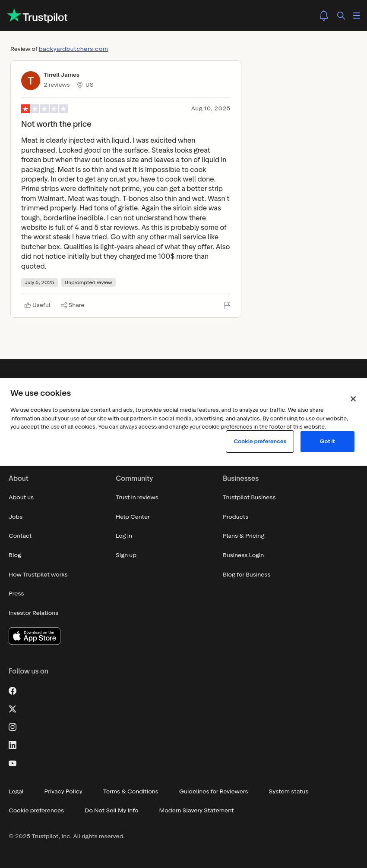
Task: Open Press footer link
Action: click(16, 594)
